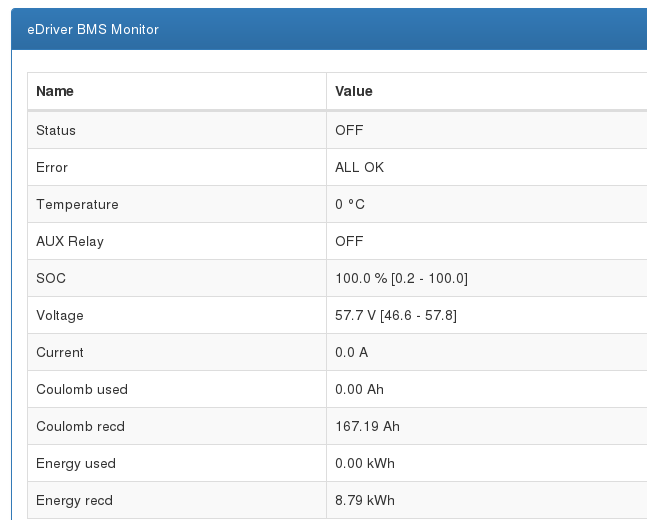
Task: Select the 0.0 A current value
Action: tap(350, 352)
